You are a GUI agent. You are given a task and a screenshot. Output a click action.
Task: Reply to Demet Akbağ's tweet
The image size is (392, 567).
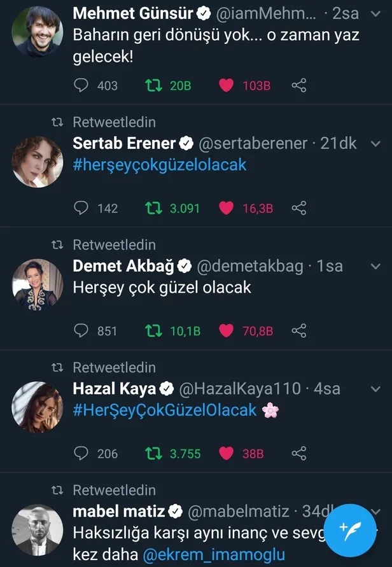[81, 330]
